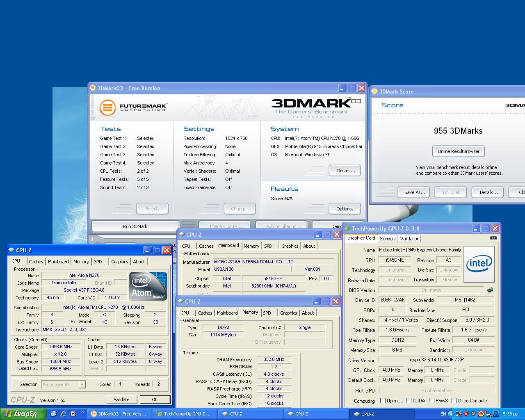This screenshot has width=525, height=420.
Task: Switch to 3DMark03 taskbar button
Action: (x=119, y=414)
